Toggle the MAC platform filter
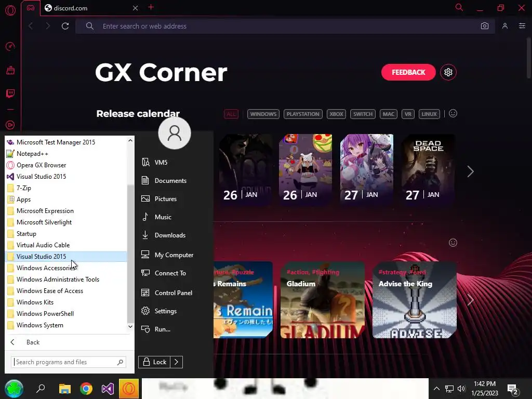The image size is (532, 399). [388, 114]
